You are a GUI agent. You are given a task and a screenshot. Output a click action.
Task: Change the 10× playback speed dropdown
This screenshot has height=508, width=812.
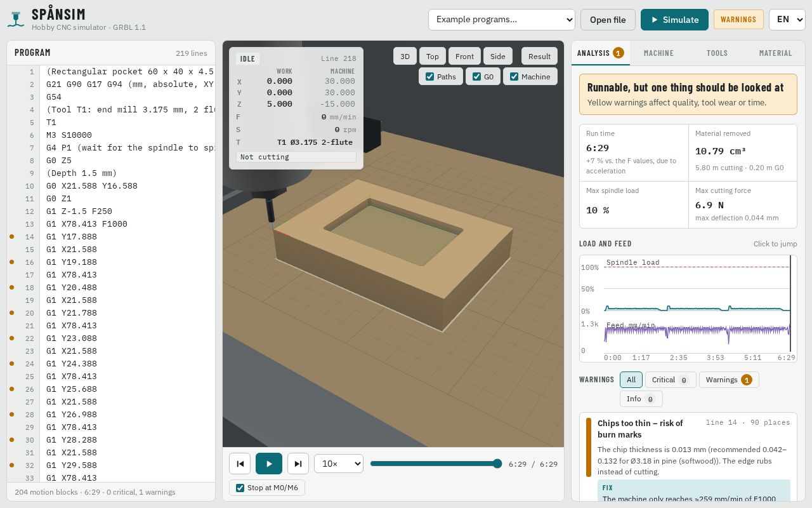[339, 464]
